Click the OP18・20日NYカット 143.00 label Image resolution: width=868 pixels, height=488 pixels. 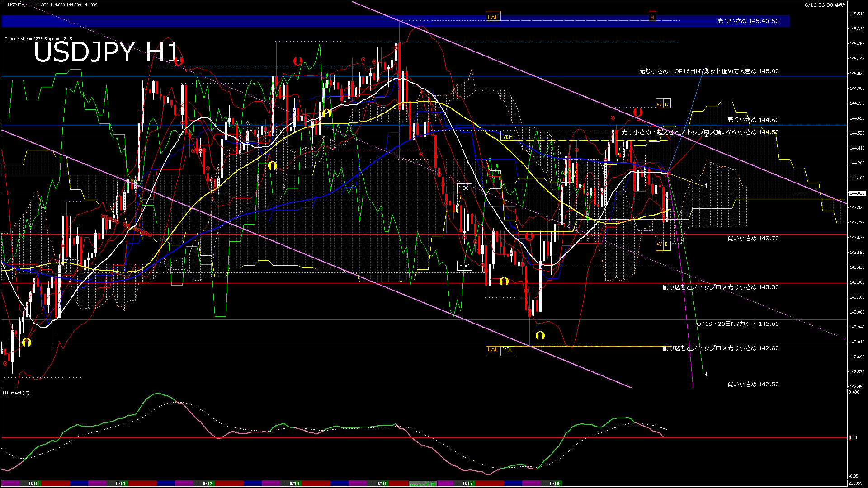coord(737,324)
